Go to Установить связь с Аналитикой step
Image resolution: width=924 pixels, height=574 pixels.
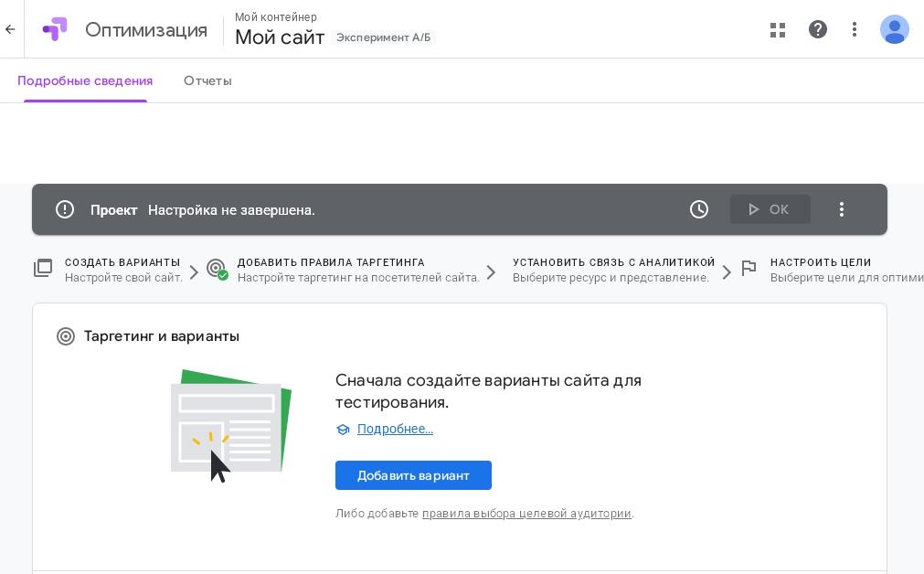613,270
